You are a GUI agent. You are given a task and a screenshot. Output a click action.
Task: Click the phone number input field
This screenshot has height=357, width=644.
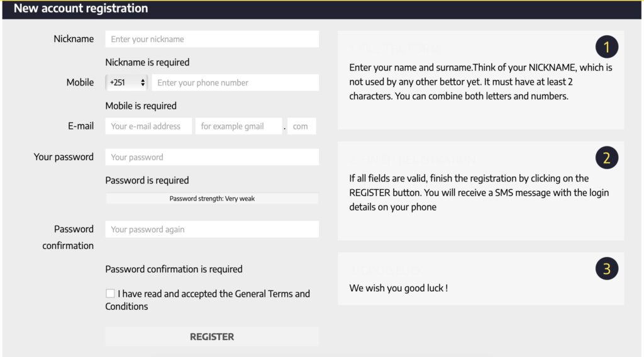click(x=235, y=82)
